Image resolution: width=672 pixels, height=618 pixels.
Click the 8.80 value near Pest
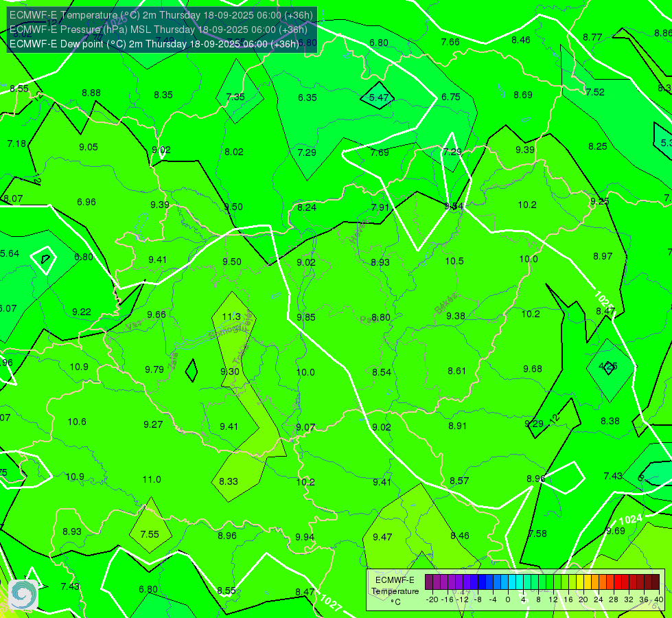pos(380,317)
